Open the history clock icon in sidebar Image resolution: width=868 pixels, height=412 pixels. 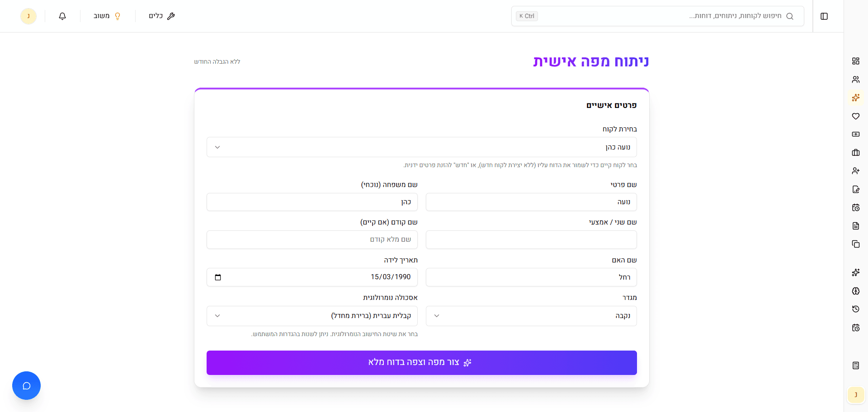[856, 309]
